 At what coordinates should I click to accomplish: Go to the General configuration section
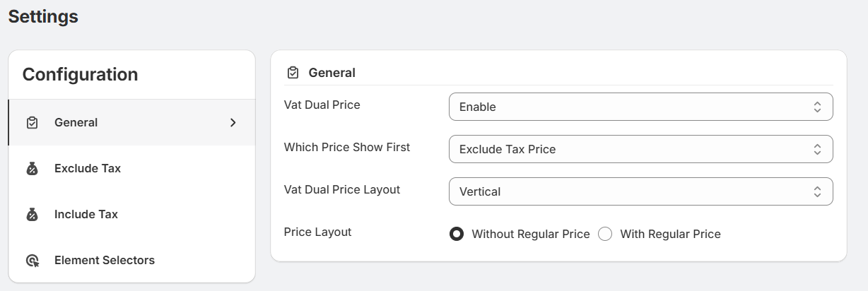pyautogui.click(x=76, y=123)
